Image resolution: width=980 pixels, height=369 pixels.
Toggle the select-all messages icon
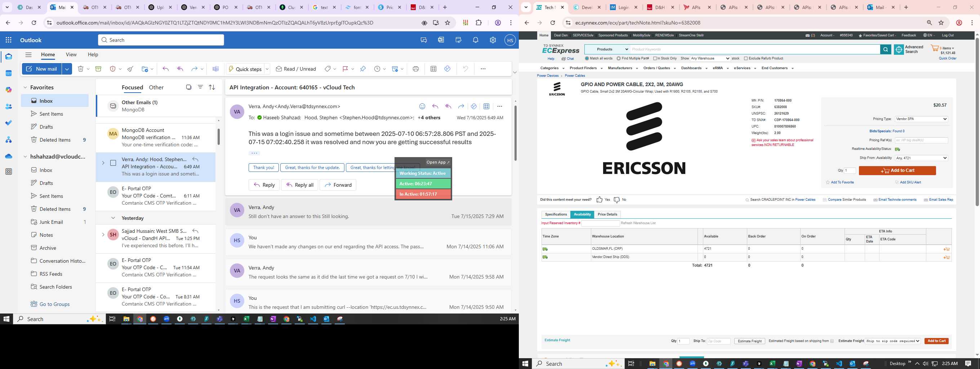point(189,87)
